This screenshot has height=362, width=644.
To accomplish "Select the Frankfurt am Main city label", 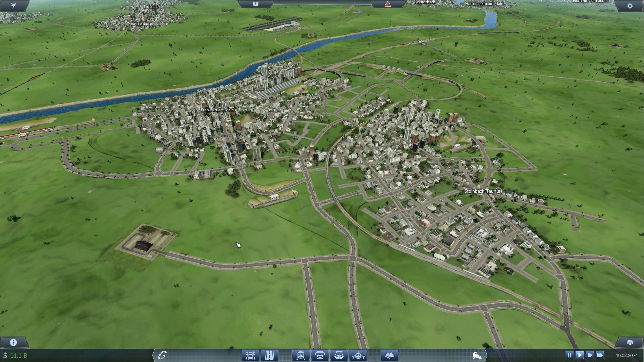I will (x=217, y=110).
